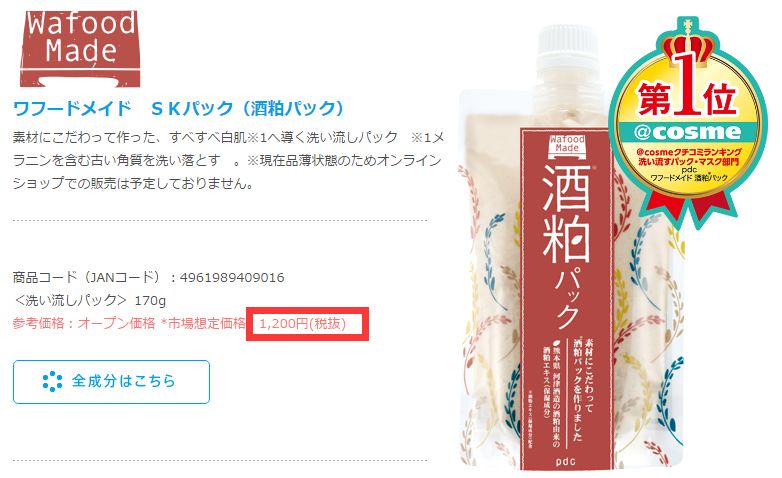Click the 第1位 ranking text on the badge
Screen dimensions: 782x478
[687, 97]
